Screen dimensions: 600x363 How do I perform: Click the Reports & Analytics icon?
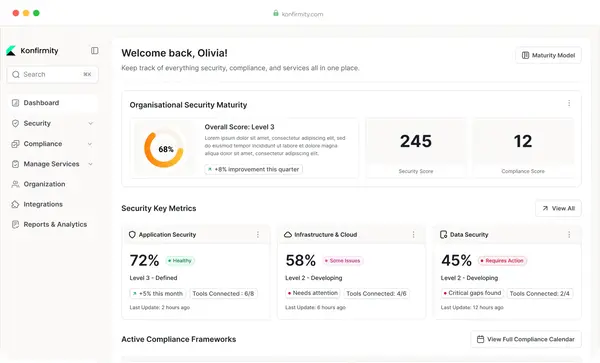[15, 224]
